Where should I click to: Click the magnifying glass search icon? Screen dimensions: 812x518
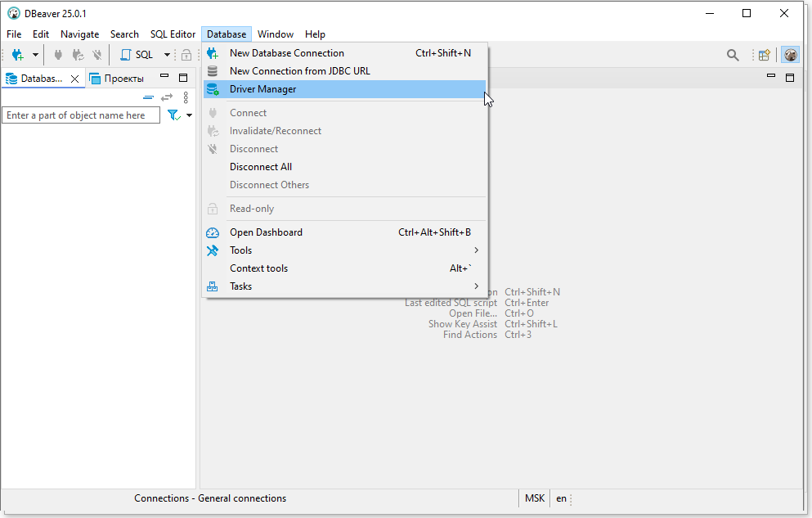(x=733, y=55)
